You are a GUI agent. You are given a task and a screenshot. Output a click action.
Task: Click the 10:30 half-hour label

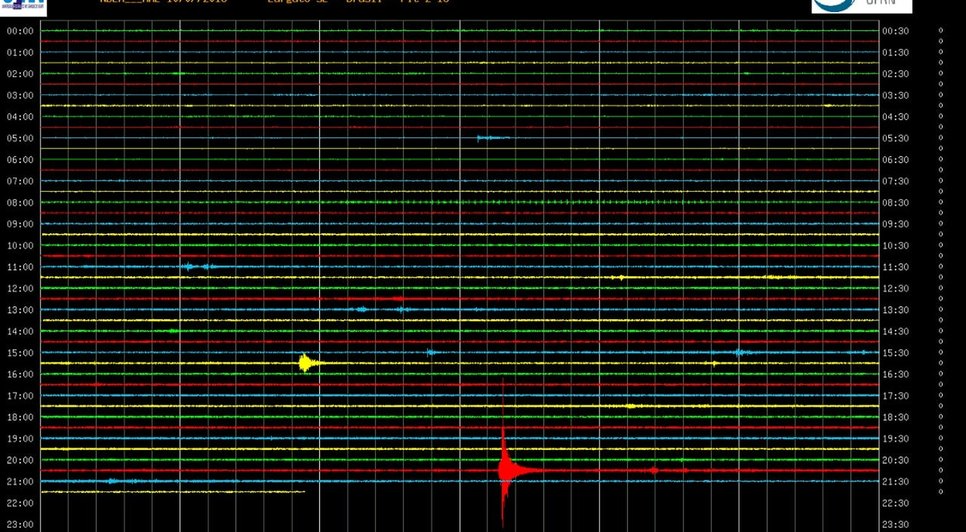coord(896,246)
